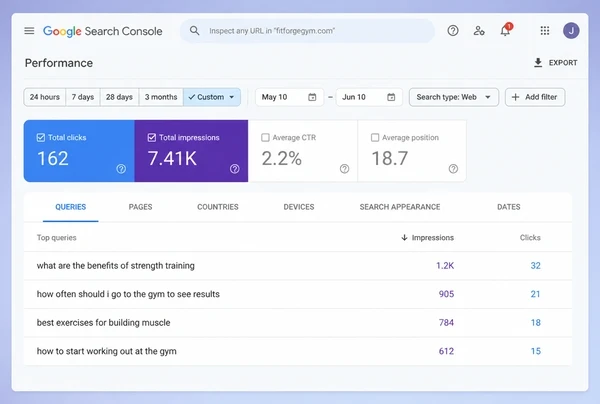This screenshot has height=404, width=600.
Task: Click the 905 impressions value
Action: (446, 294)
